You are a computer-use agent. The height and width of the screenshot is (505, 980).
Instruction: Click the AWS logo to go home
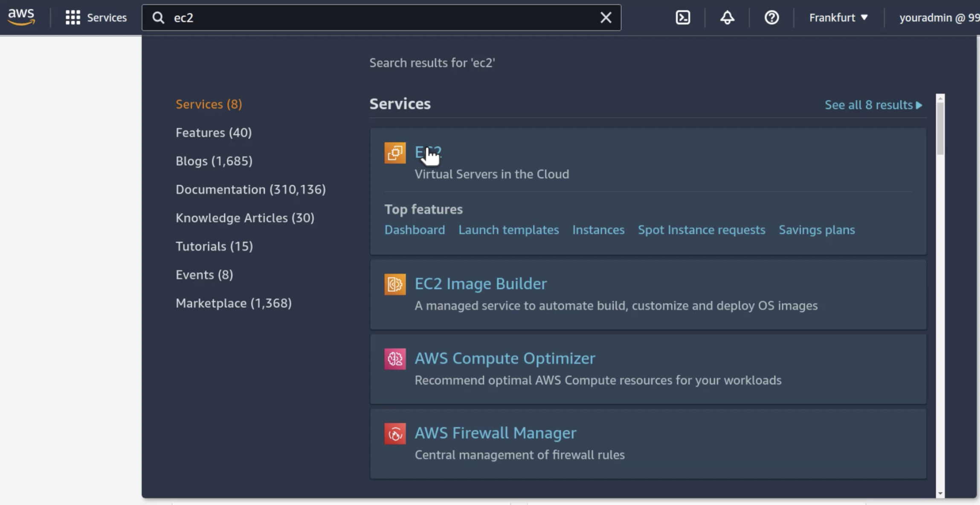click(20, 16)
